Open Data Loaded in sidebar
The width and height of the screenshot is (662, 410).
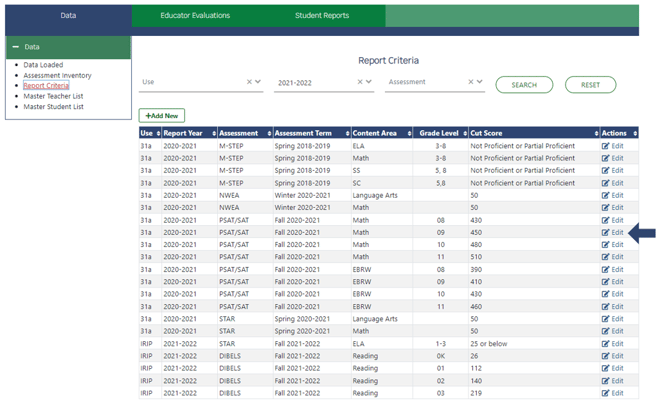(x=43, y=65)
